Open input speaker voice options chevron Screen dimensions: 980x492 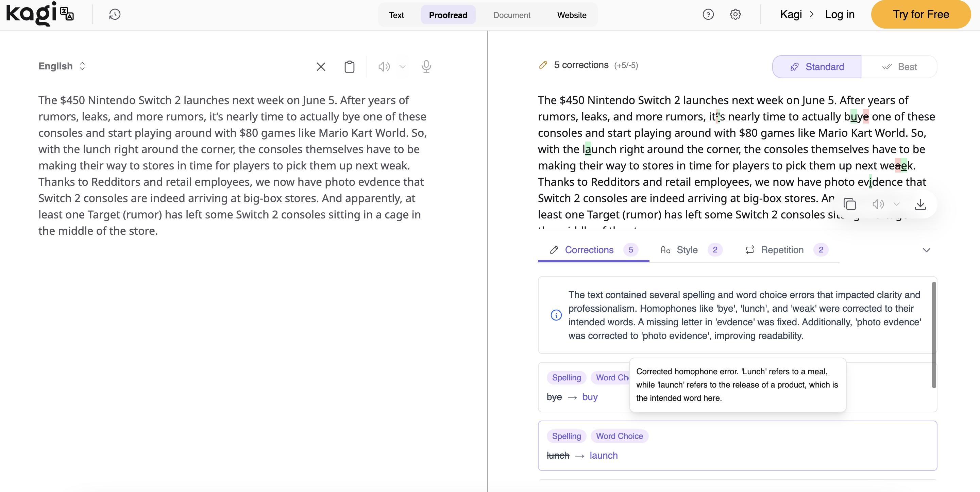[402, 67]
